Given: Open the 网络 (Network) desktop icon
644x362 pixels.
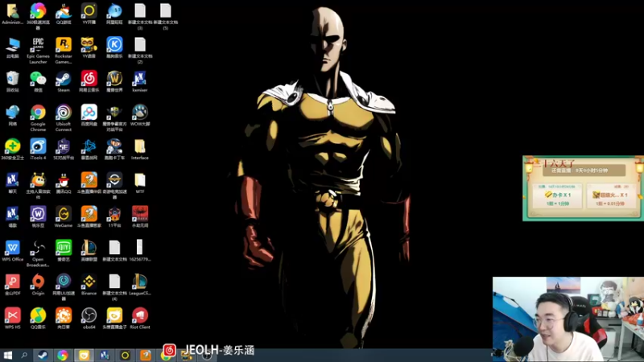Looking at the screenshot, I should click(12, 116).
